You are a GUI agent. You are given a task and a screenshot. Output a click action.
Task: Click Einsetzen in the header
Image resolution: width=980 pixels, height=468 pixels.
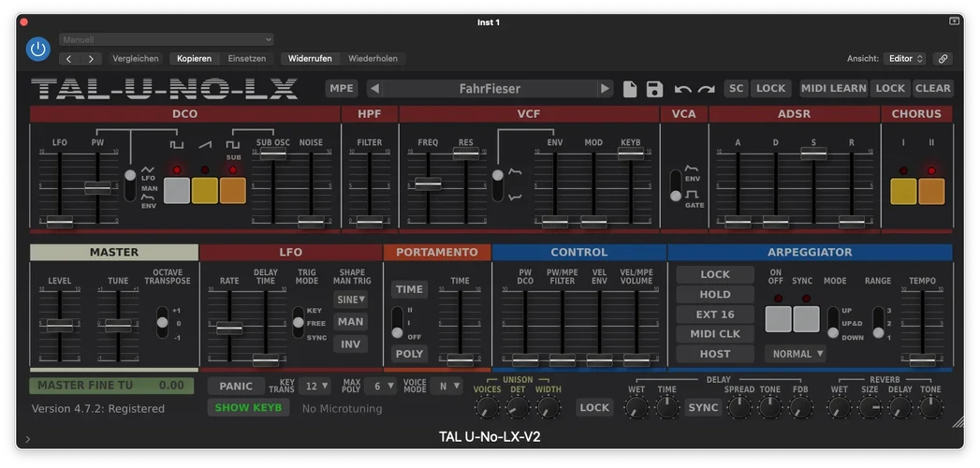click(247, 59)
